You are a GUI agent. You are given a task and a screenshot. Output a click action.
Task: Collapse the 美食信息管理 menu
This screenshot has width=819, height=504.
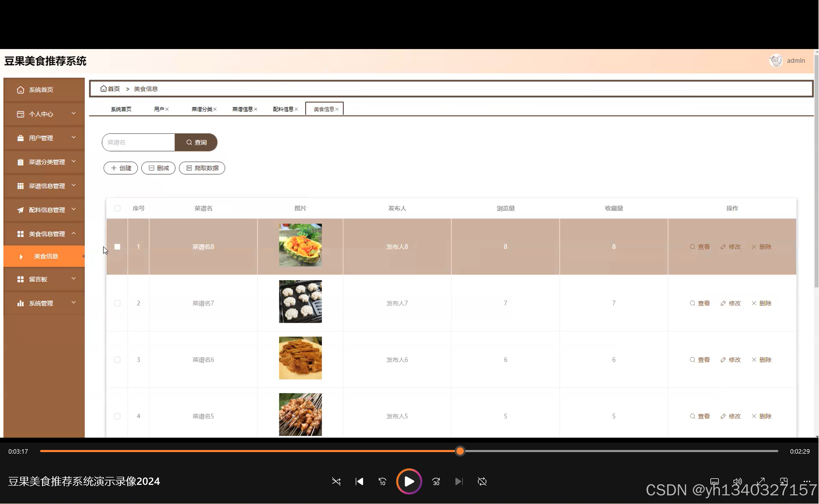pyautogui.click(x=44, y=234)
